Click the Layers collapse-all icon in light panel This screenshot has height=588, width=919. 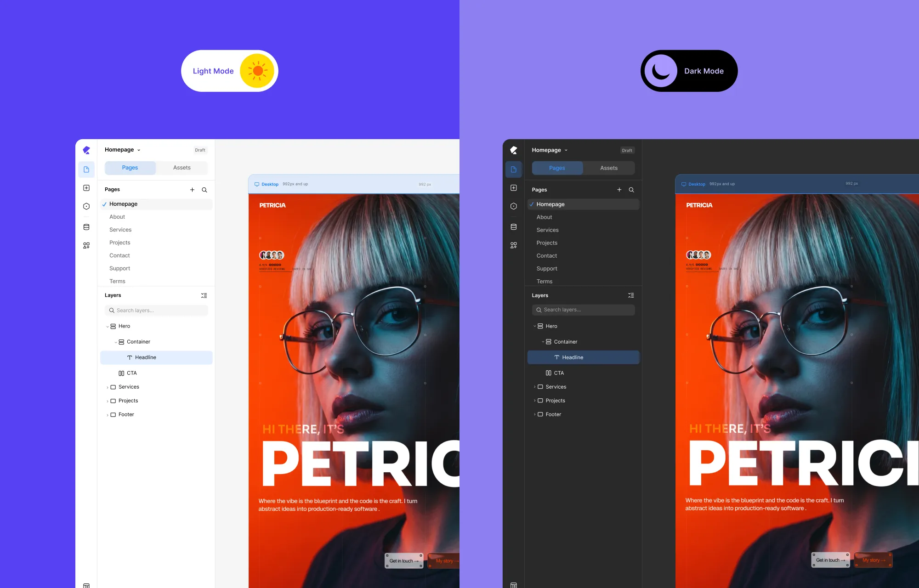[204, 295]
